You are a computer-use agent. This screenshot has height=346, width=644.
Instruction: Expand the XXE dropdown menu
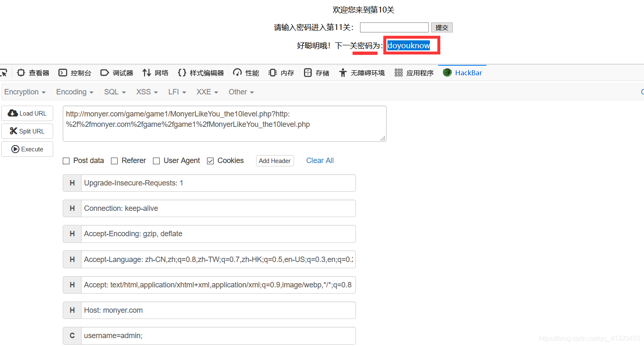click(x=207, y=92)
